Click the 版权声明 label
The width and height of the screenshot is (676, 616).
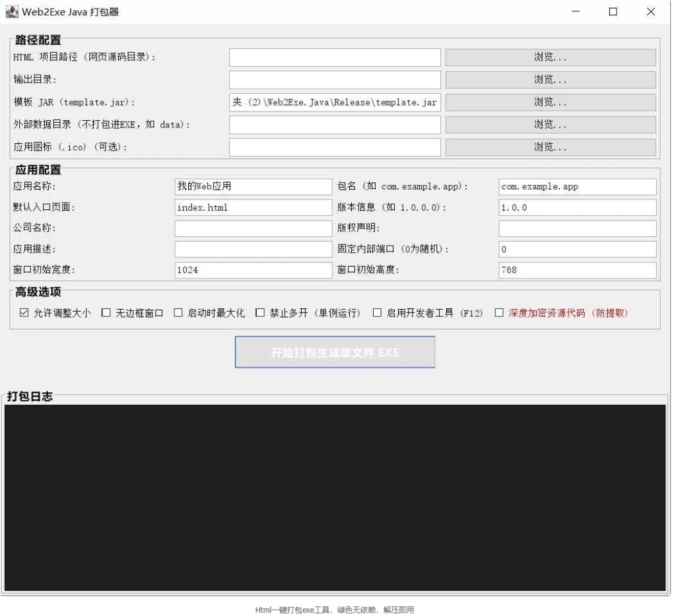[358, 228]
